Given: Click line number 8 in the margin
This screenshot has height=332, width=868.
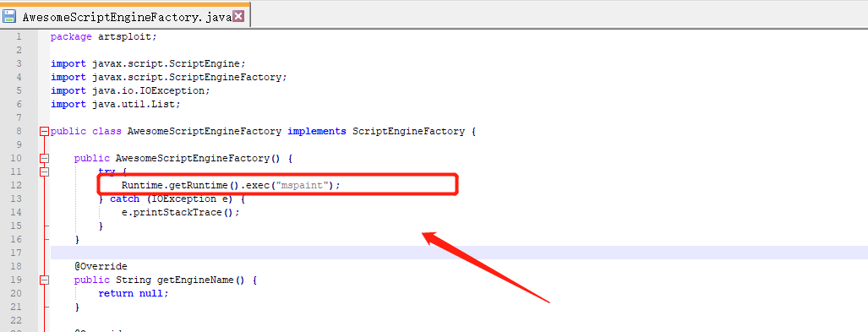Looking at the screenshot, I should coord(19,131).
